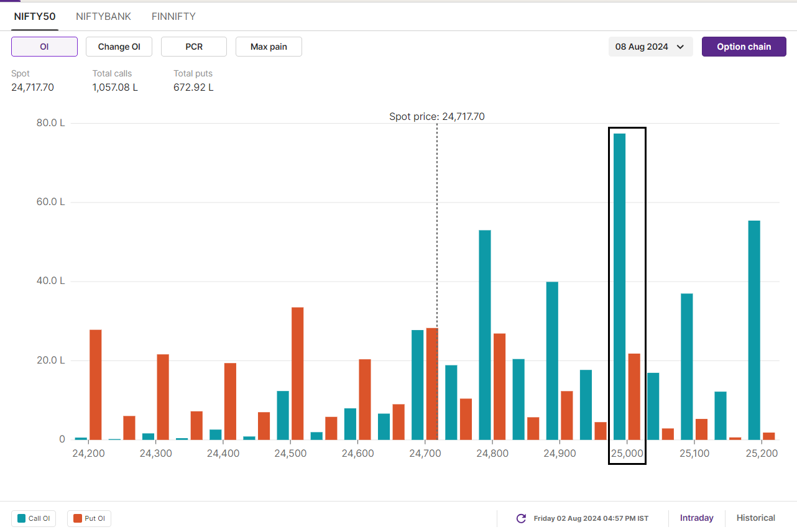Click the 25,000 strike call OI bar
The image size is (797, 532).
619,287
